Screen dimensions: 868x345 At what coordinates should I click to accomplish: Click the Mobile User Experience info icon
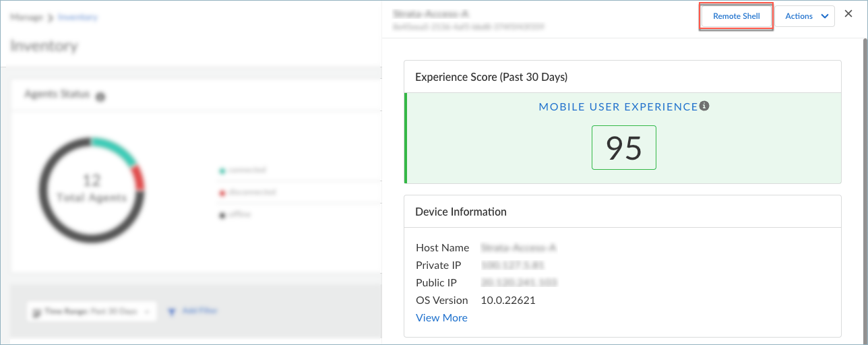704,106
